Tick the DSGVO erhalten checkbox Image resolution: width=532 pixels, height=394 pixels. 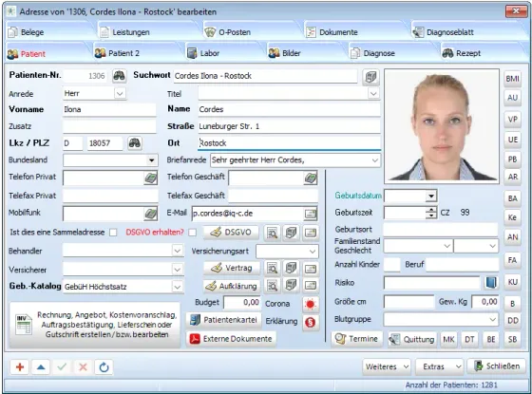192,233
